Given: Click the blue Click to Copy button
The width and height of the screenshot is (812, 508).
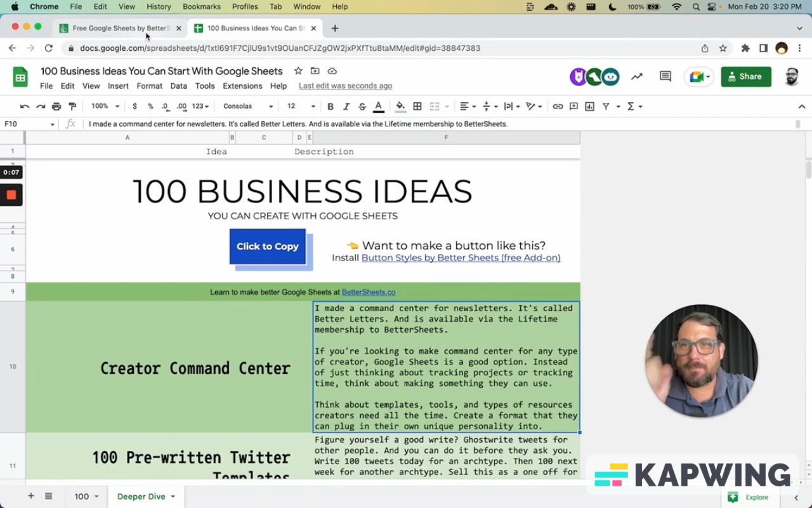Looking at the screenshot, I should (268, 246).
